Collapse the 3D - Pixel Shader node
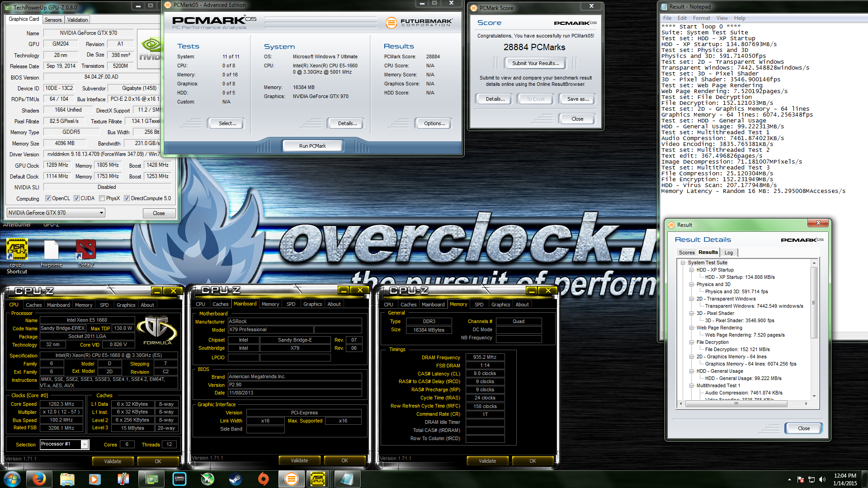 tap(691, 313)
